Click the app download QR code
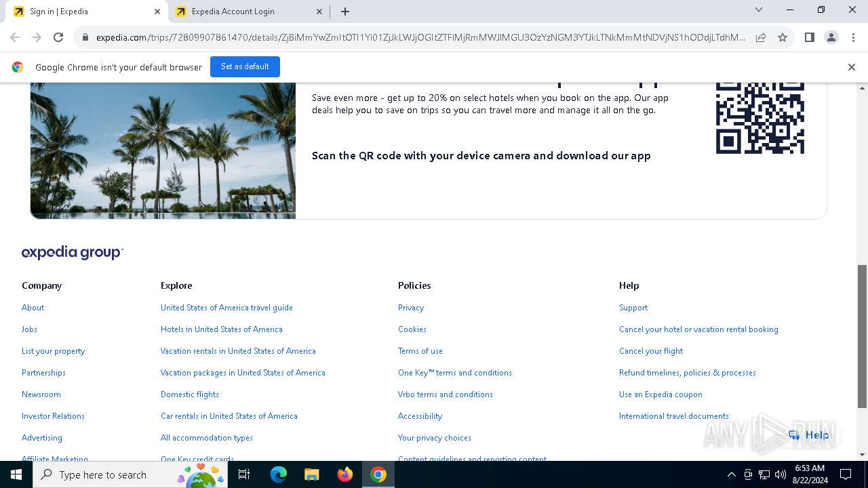This screenshot has height=488, width=868. point(760,118)
